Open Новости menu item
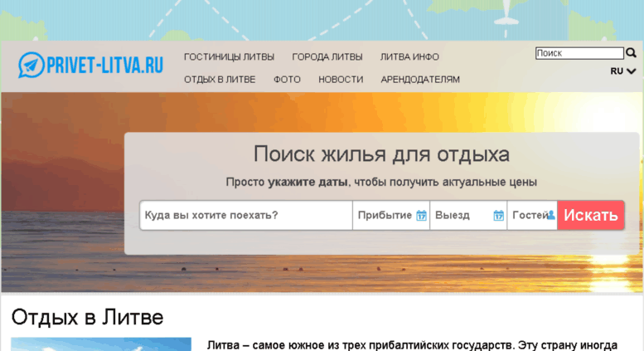The height and width of the screenshot is (351, 644). 341,80
